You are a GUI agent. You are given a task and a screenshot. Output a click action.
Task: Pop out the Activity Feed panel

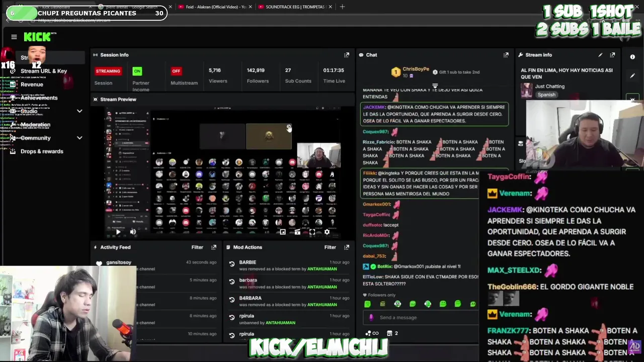[214, 247]
